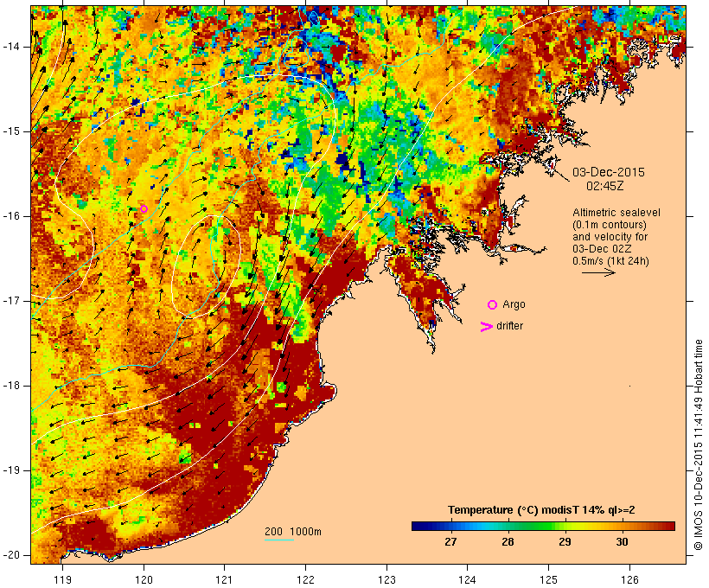Click the '200 1000m' isobath label
This screenshot has width=709, height=588.
pos(293,532)
